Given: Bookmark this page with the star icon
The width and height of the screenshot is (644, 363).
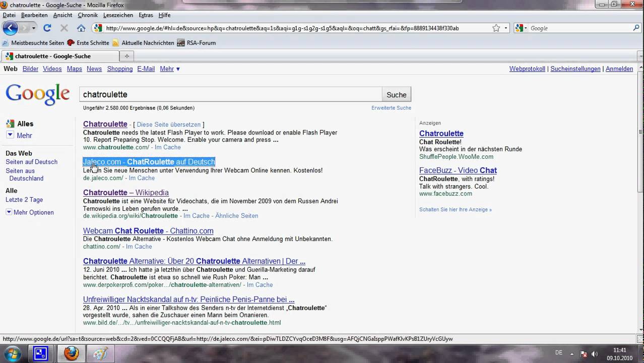Looking at the screenshot, I should click(x=496, y=28).
